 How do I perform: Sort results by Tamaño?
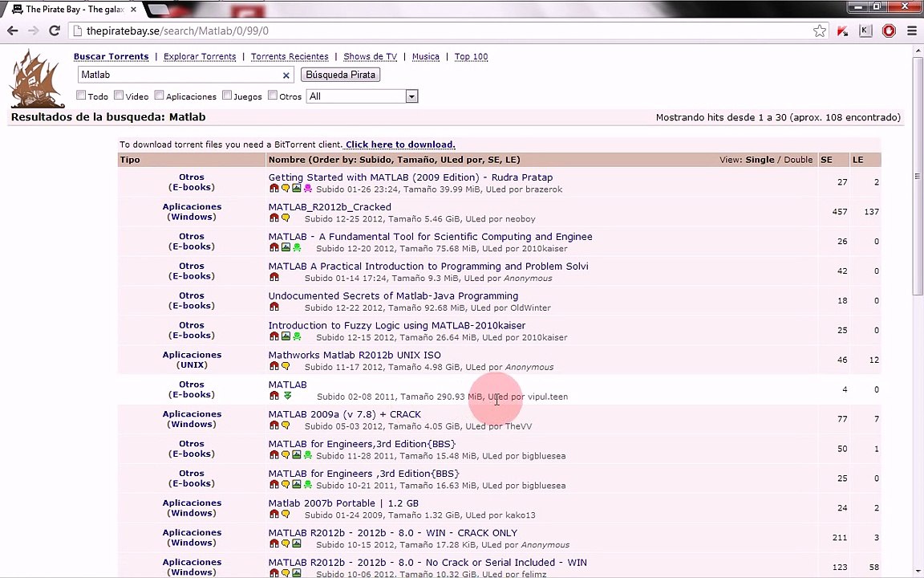pos(417,160)
